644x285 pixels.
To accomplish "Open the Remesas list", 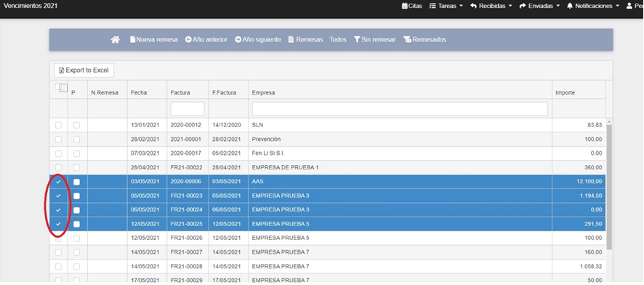I will [305, 40].
